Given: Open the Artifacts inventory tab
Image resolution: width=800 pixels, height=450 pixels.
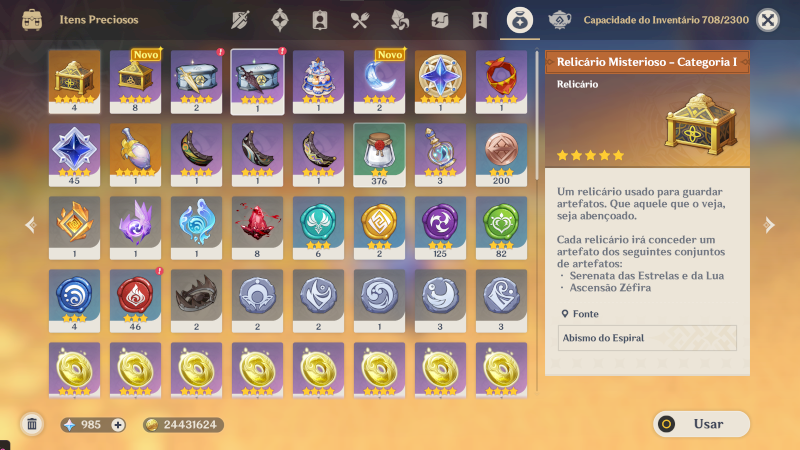Looking at the screenshot, I should pos(280,20).
